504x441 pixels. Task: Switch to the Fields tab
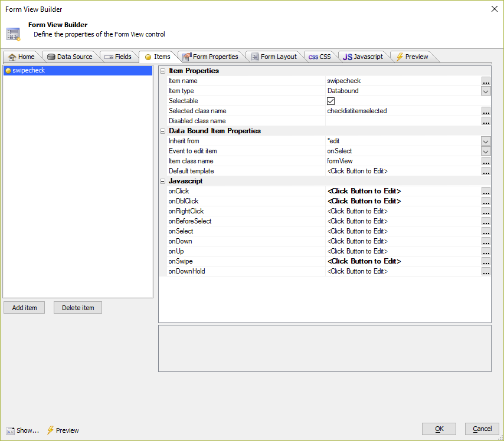[x=118, y=57]
